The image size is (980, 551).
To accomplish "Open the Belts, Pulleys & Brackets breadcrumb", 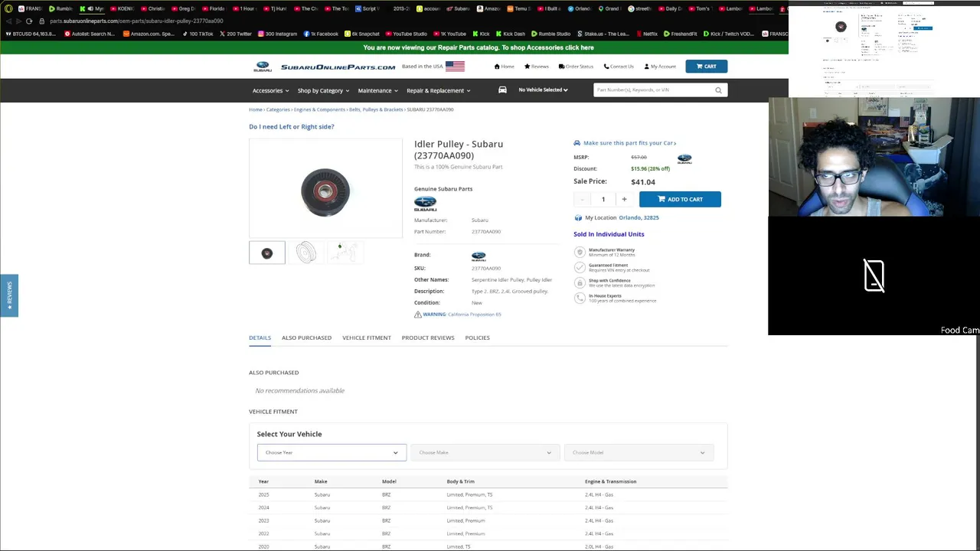I will click(x=376, y=109).
